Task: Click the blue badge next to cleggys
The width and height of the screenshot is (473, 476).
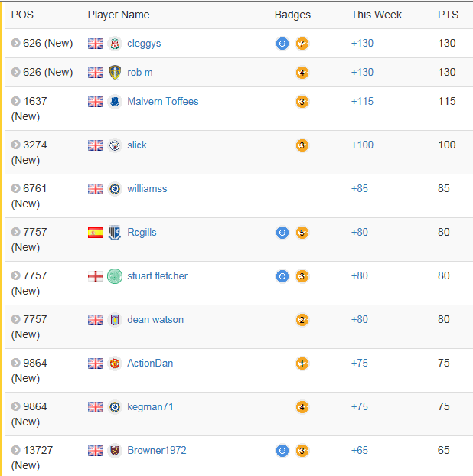Action: 282,44
